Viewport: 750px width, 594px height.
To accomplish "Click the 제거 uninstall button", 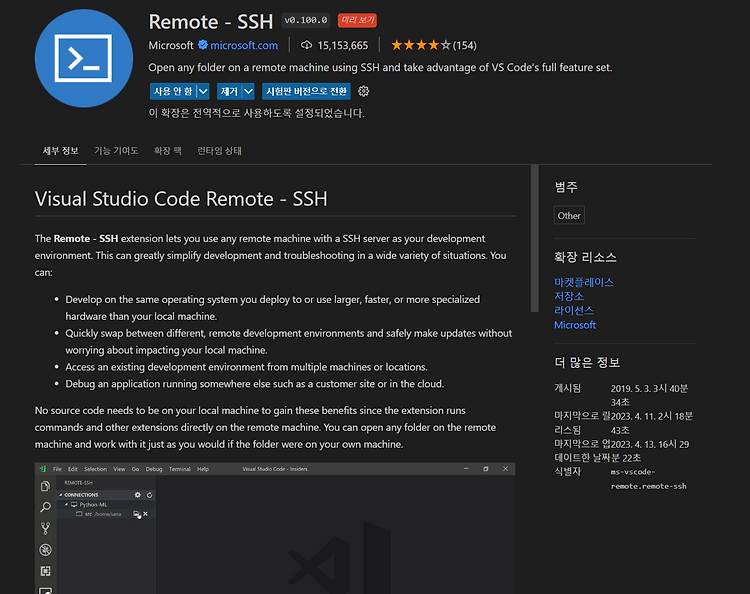I will click(x=230, y=91).
